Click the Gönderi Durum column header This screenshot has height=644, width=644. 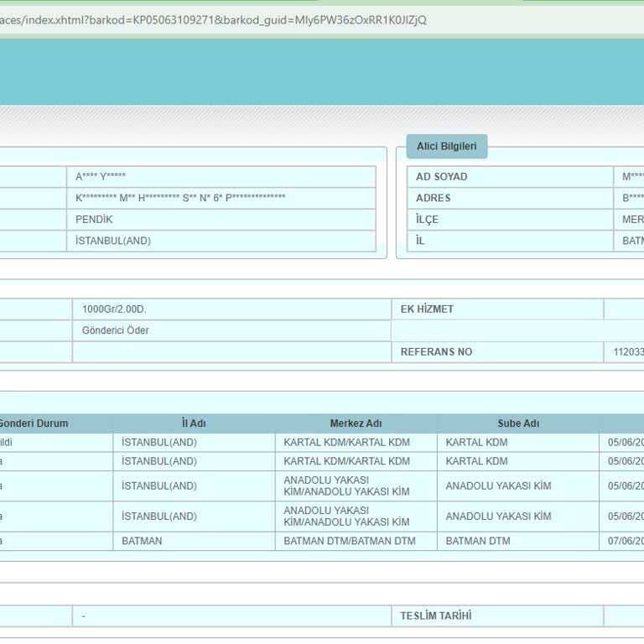[34, 423]
